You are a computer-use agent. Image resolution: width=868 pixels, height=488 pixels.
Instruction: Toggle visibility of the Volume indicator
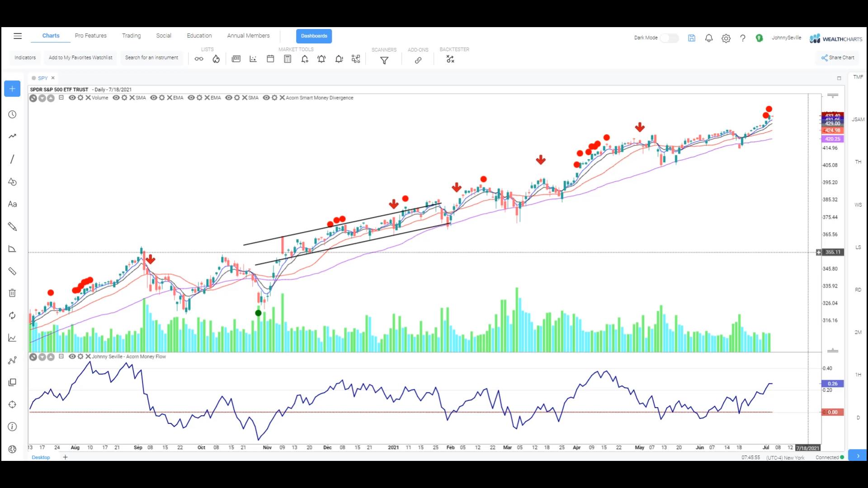pos(72,98)
